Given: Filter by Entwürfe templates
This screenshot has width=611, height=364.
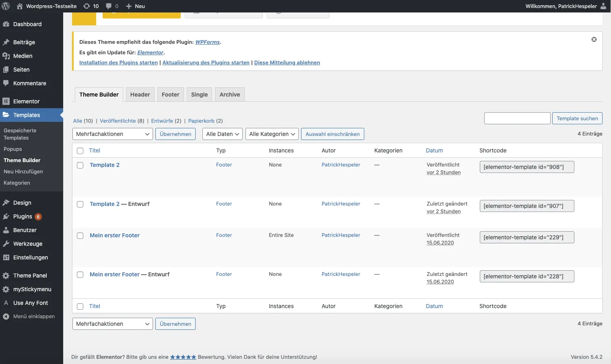Looking at the screenshot, I should point(162,121).
